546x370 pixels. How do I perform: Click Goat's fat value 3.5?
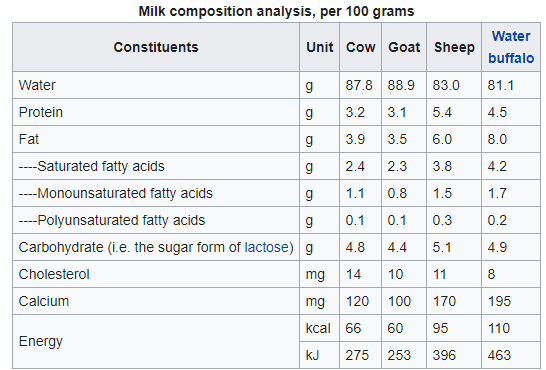397,139
